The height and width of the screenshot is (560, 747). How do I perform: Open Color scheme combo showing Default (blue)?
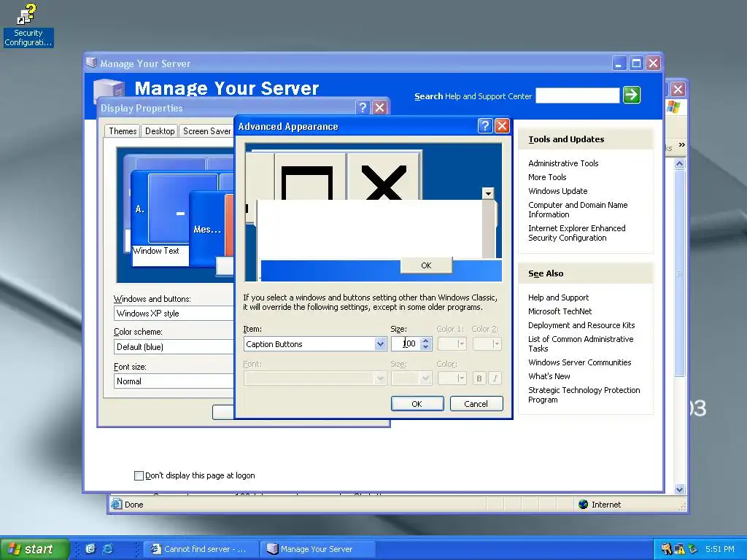[174, 346]
